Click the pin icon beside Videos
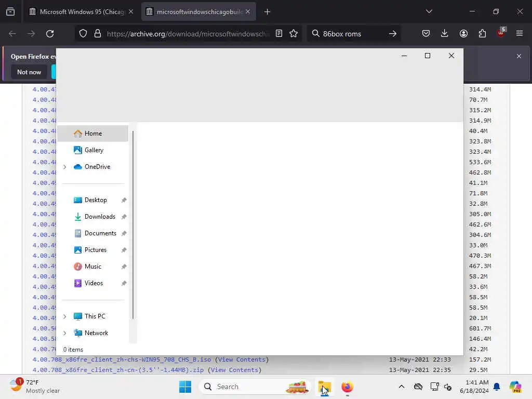 click(124, 283)
